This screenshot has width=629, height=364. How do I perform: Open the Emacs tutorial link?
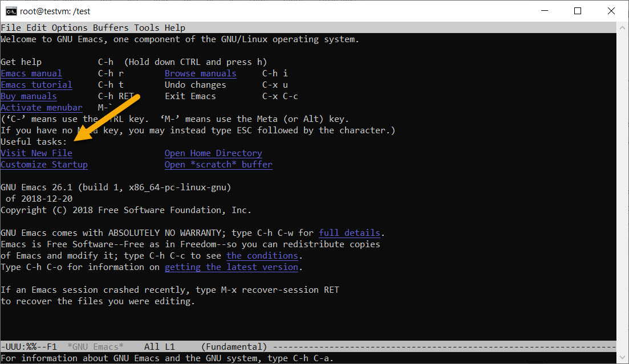(36, 85)
